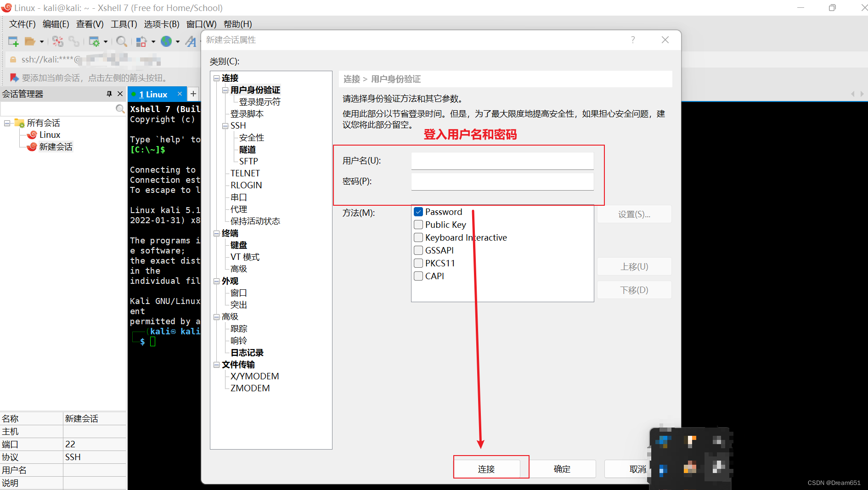The image size is (868, 490).
Task: Open the 编辑(E) menu
Action: tap(56, 24)
